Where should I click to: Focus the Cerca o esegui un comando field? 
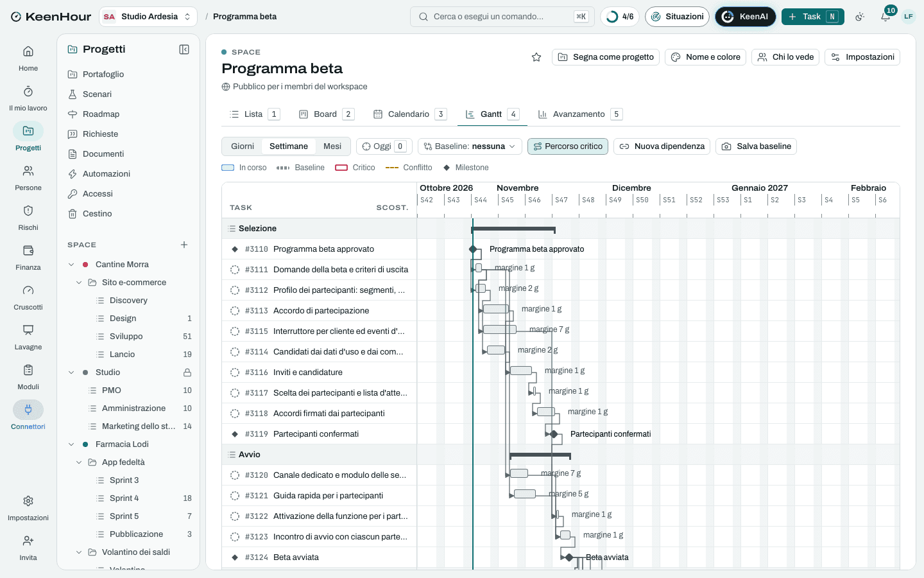click(502, 17)
